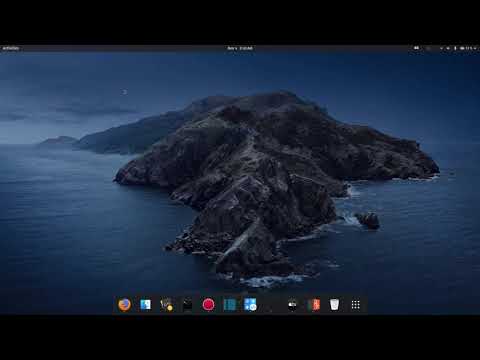Open the Finder-style file manager dock icon
This screenshot has width=480, height=360.
point(145,305)
